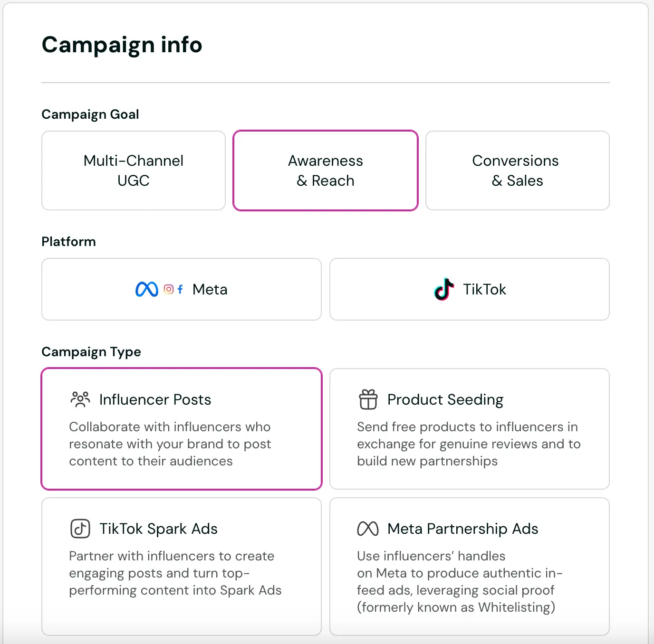Click the gift icon beside Product Seeding
654x644 pixels.
(x=367, y=399)
